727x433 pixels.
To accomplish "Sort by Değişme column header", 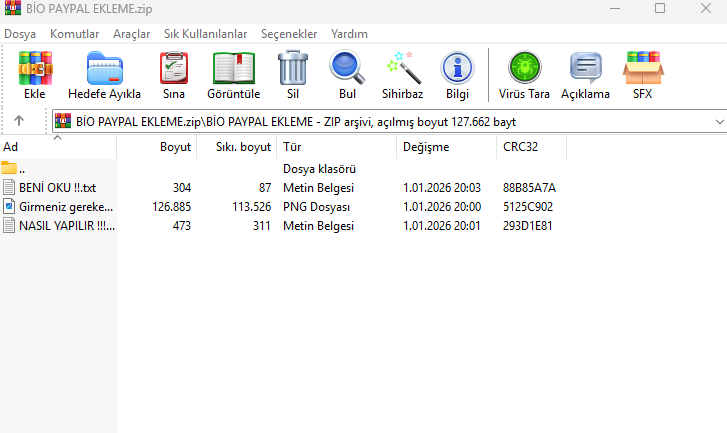I will (x=446, y=147).
